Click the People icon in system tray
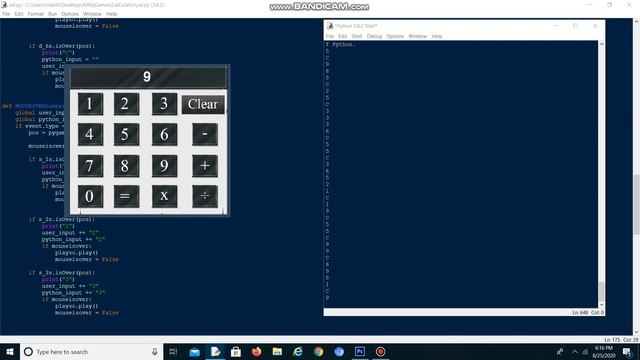This screenshot has height=360, width=640. (560, 352)
